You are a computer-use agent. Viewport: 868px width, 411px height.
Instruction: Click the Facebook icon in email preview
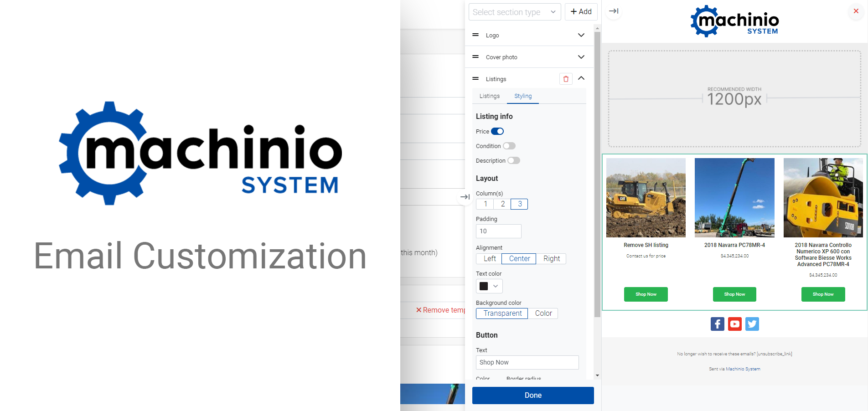tap(717, 324)
